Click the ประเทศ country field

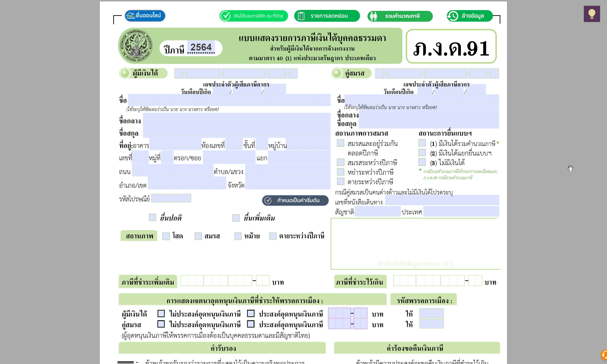point(461,211)
